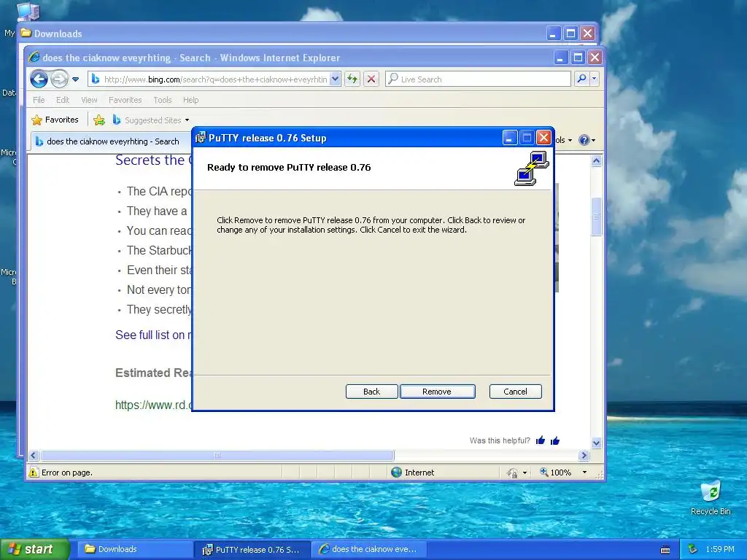Click the My Computer desktop icon

(x=28, y=12)
